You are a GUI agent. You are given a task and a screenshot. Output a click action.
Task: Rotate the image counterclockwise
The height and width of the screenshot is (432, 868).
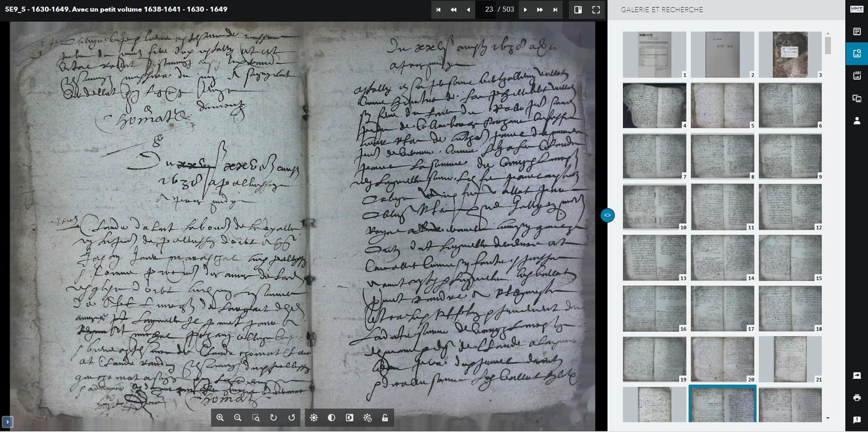pos(291,418)
